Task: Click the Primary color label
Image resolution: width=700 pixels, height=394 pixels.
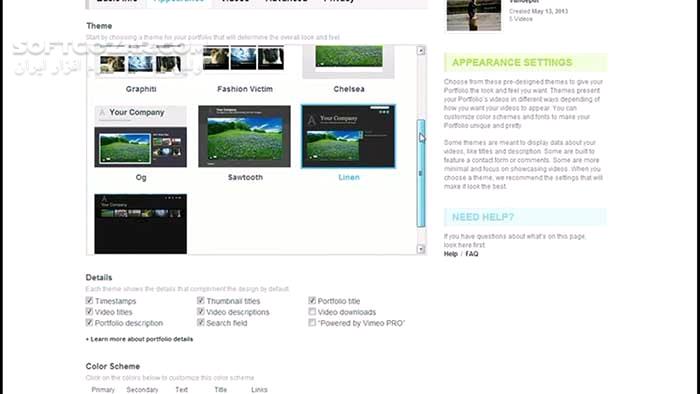Action: click(103, 390)
